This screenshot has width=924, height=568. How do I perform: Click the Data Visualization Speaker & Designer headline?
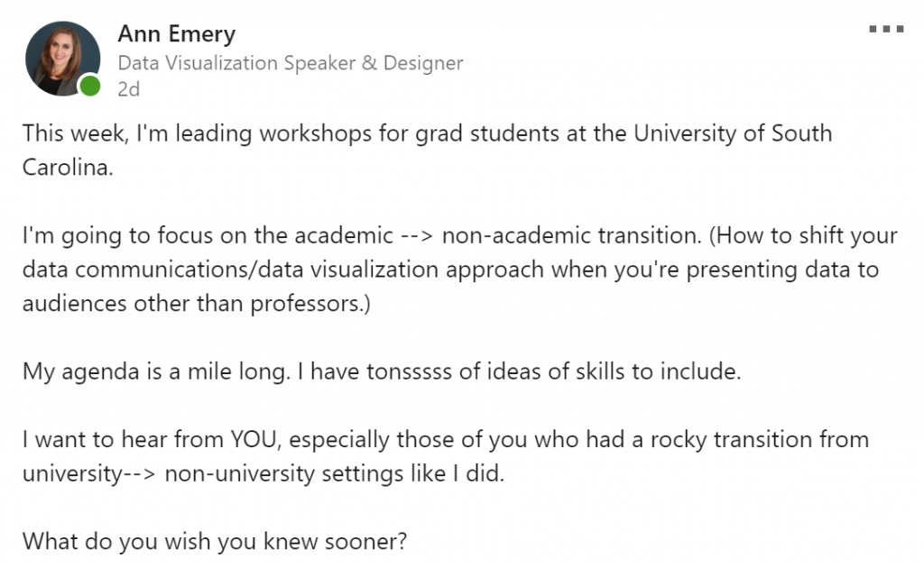click(x=290, y=63)
